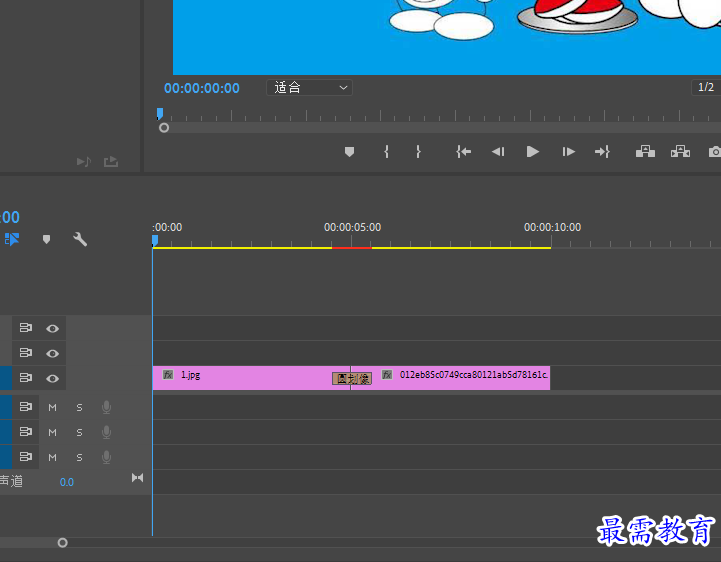Click the program monitor timecode 00:00:00:00

202,88
